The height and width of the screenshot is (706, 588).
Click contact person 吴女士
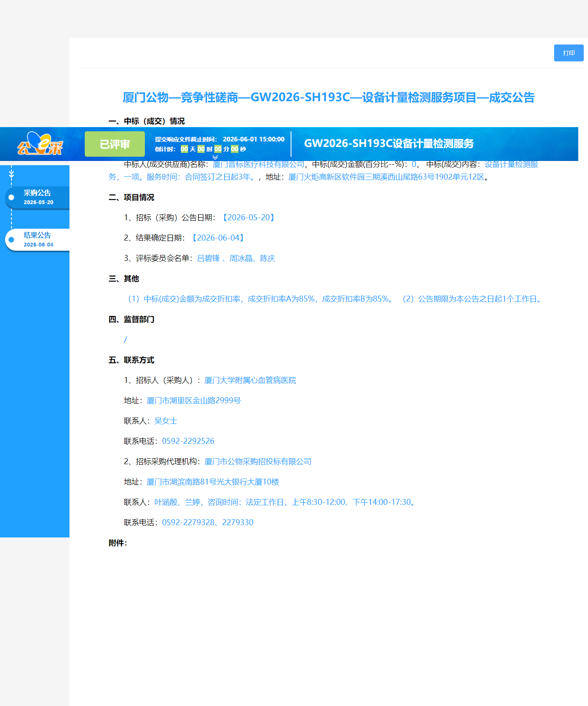[166, 421]
